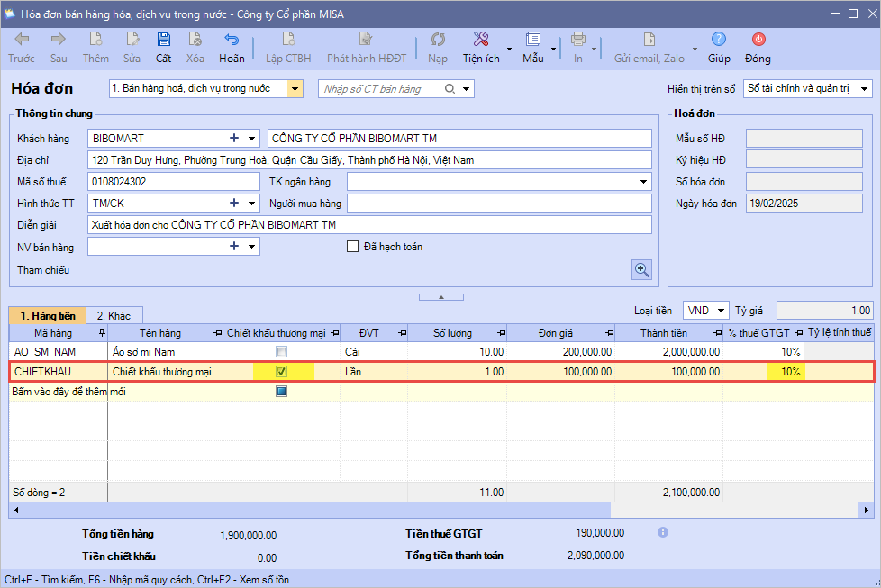Click the Sửa (edit) toolbar icon
This screenshot has width=881, height=588.
click(132, 40)
